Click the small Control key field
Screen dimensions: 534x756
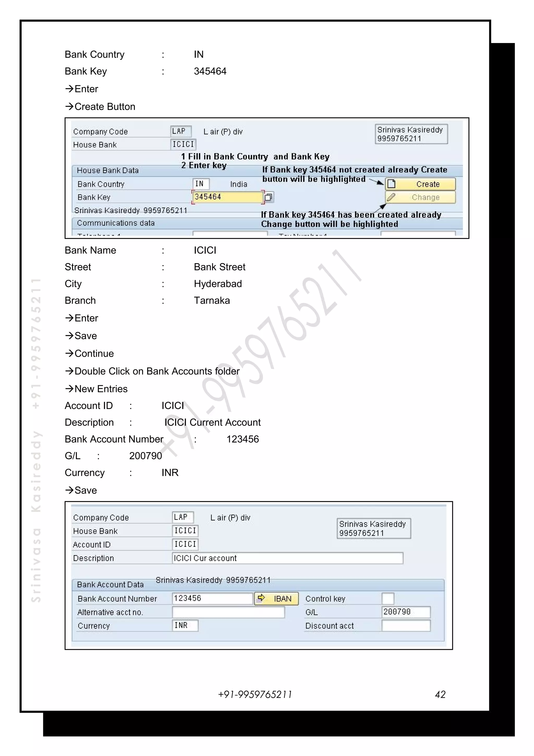coord(387,599)
